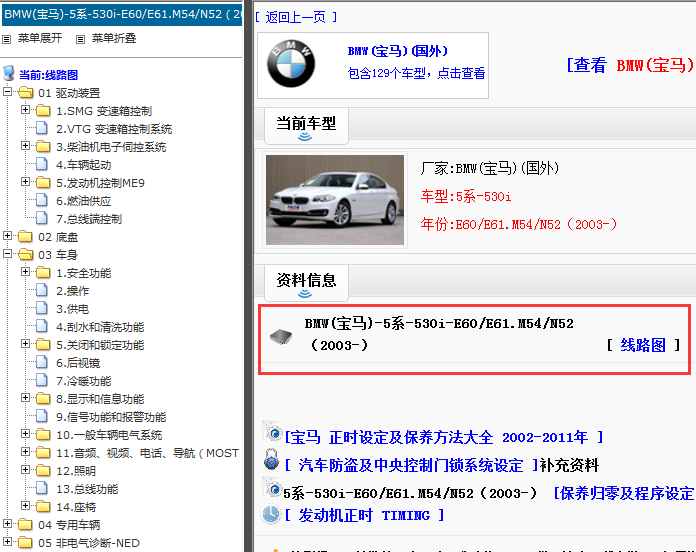
Task: Select 当前:线路图 tree root label
Action: coord(48,75)
